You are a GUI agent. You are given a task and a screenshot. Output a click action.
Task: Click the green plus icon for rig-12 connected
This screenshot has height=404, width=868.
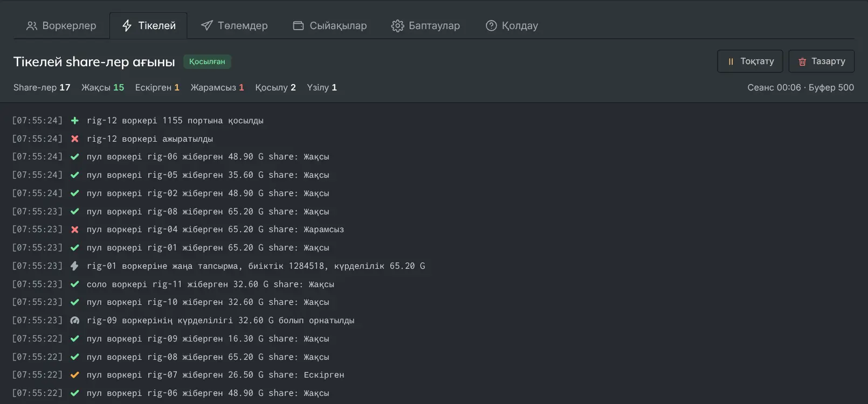(75, 121)
